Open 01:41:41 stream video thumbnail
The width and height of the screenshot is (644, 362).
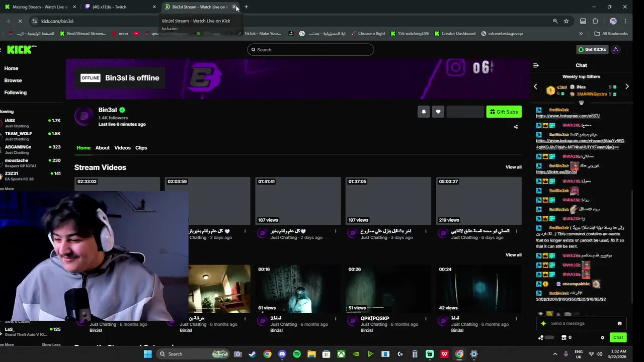(x=298, y=201)
